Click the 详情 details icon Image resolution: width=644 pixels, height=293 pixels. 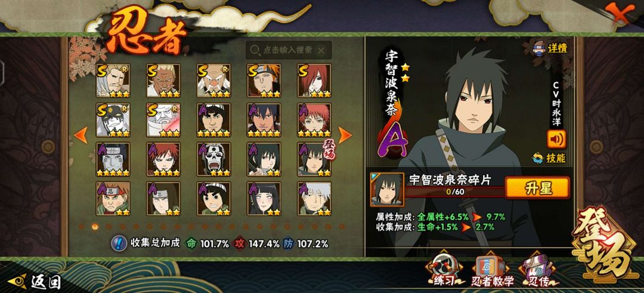click(x=550, y=48)
